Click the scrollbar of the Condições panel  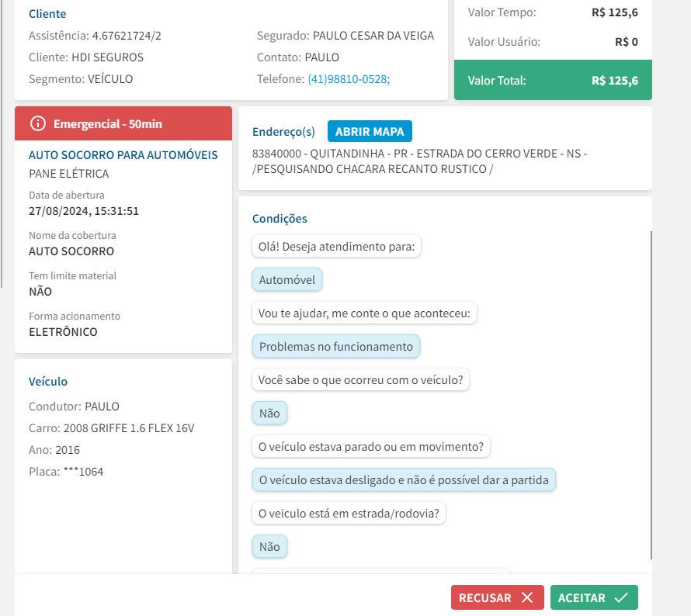coord(651,394)
